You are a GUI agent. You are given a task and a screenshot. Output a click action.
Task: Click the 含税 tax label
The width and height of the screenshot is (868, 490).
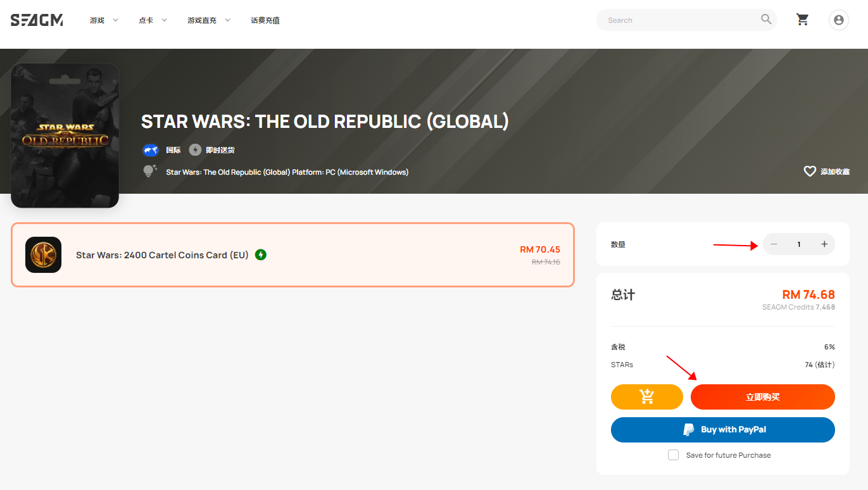(618, 347)
